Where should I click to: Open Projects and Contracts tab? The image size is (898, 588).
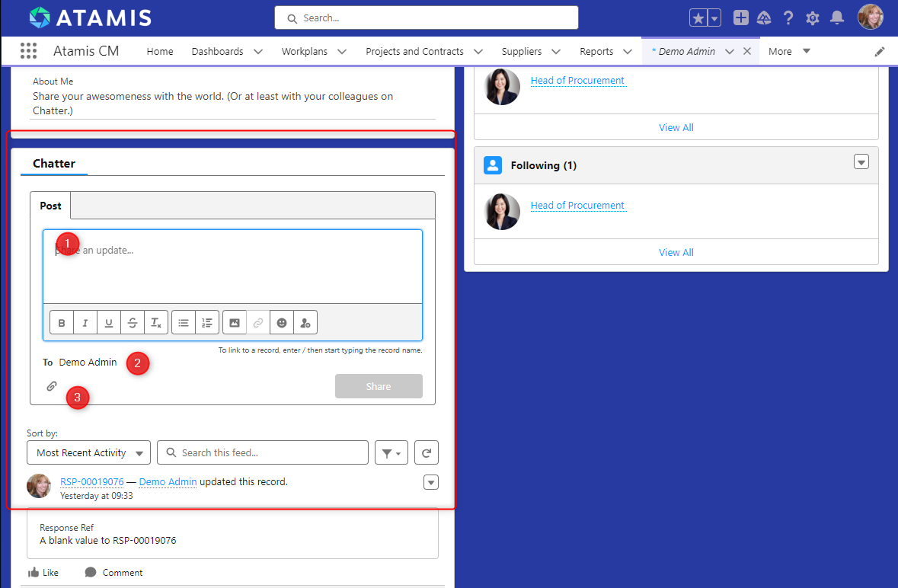pos(414,52)
